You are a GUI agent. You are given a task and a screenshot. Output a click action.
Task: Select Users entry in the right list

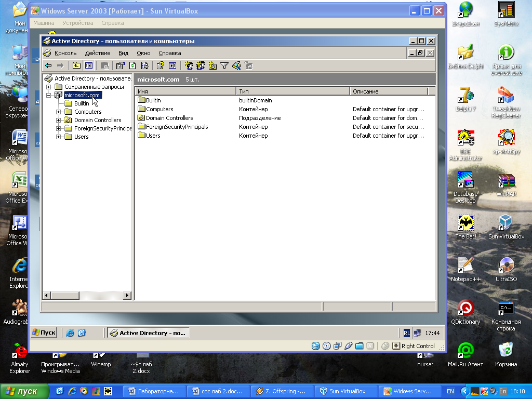(x=149, y=136)
